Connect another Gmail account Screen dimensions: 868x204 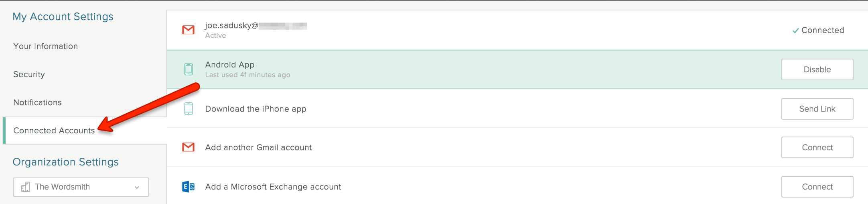[817, 147]
